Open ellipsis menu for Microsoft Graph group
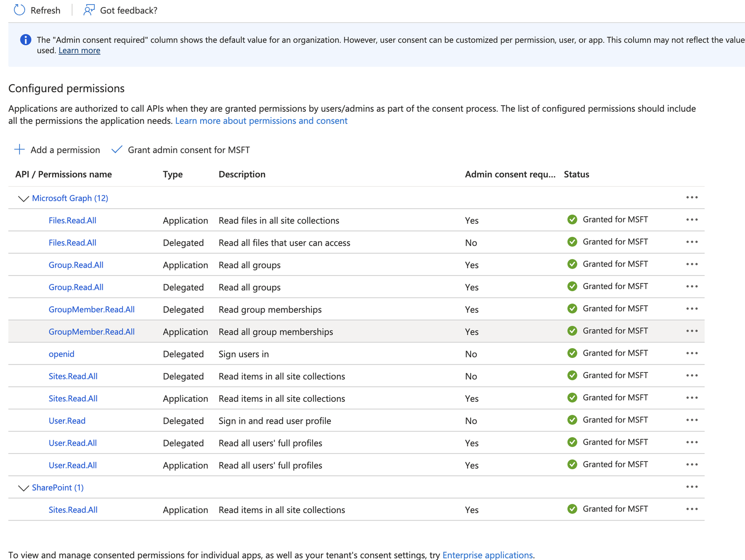This screenshot has width=745, height=560. click(x=692, y=197)
